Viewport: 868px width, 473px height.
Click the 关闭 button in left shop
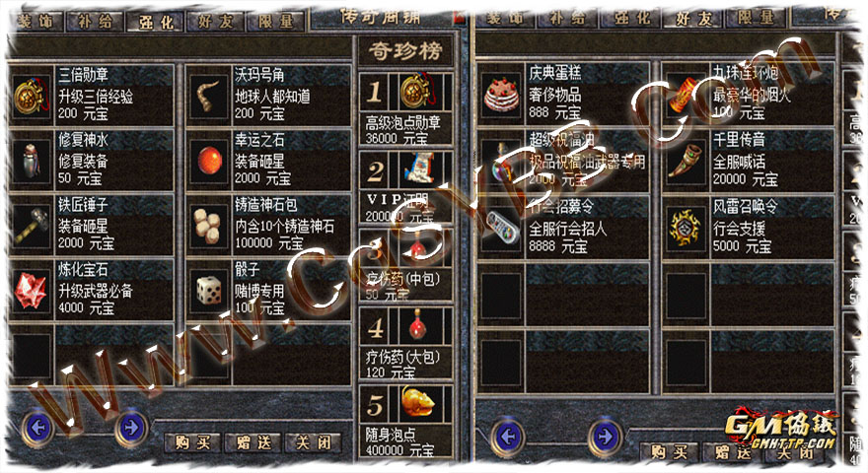click(313, 442)
